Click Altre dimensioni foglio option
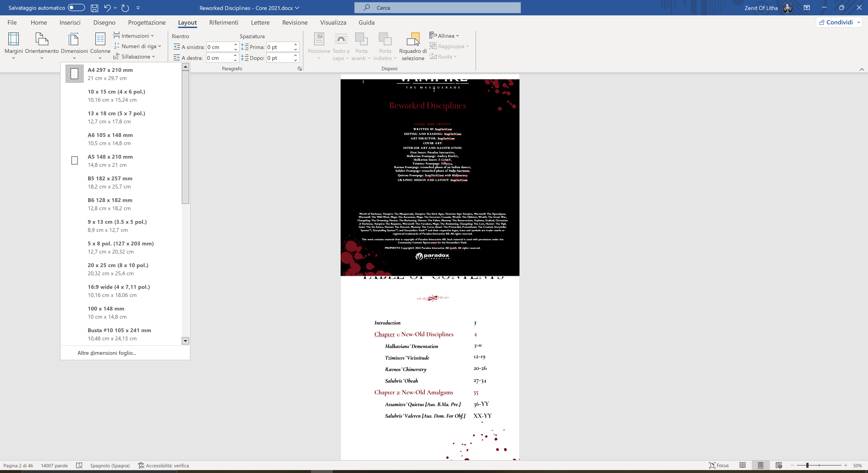This screenshot has height=473, width=868. click(x=107, y=353)
